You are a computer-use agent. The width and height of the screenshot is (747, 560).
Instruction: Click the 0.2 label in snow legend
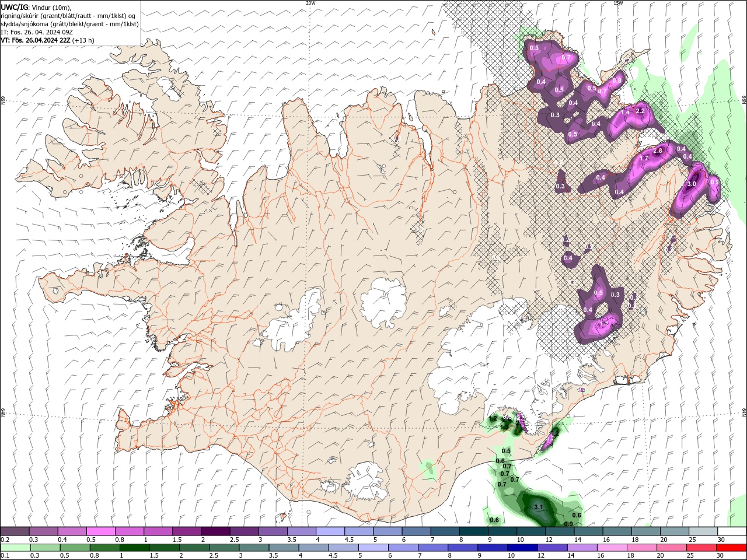tap(5, 540)
